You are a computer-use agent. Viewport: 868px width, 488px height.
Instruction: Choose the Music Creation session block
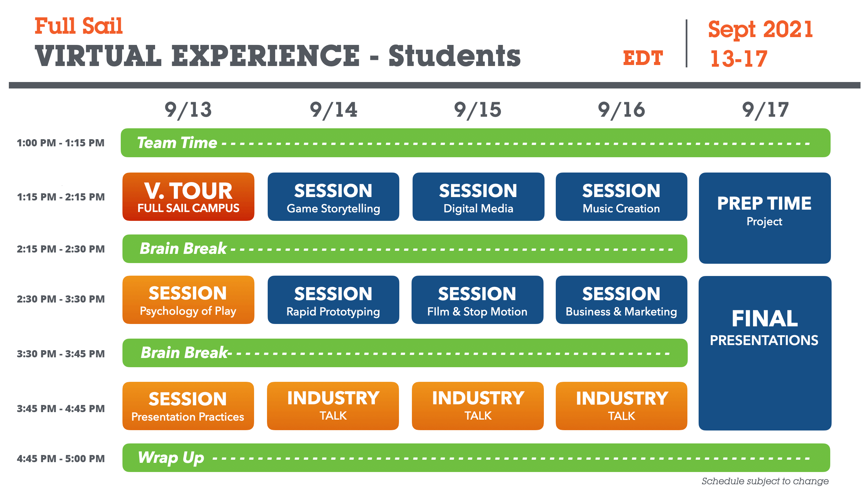tap(621, 197)
